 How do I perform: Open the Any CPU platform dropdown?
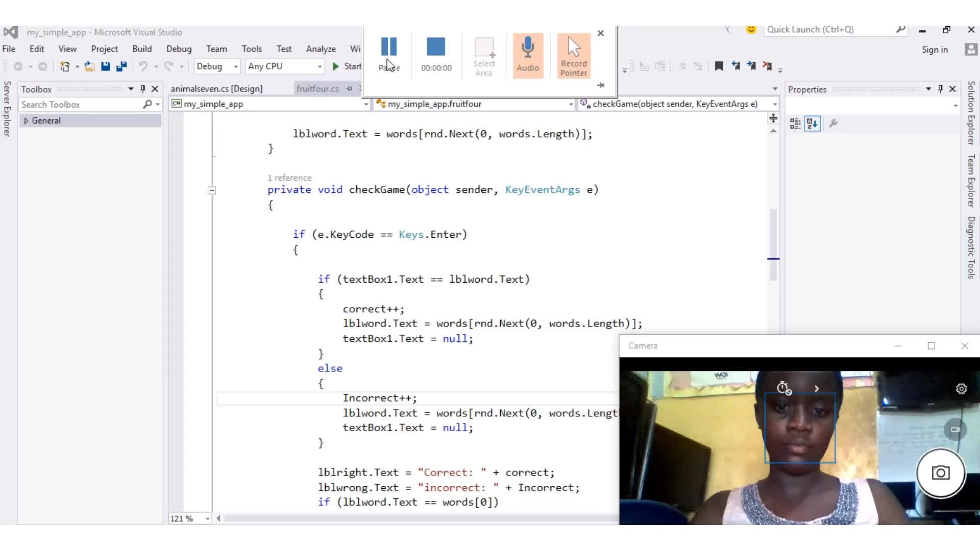[x=284, y=66]
